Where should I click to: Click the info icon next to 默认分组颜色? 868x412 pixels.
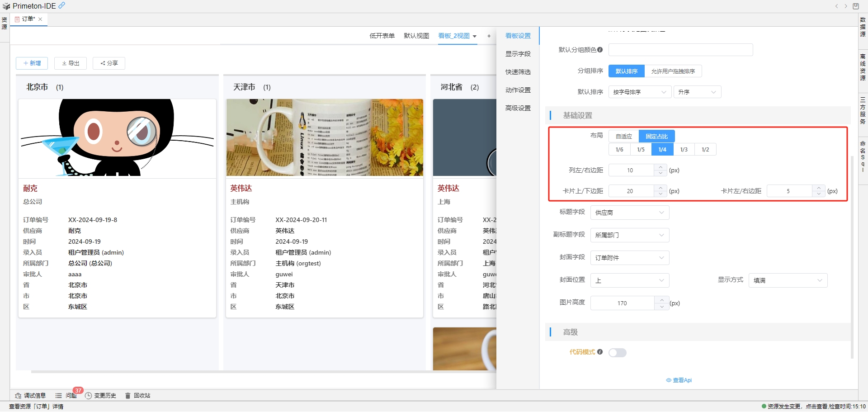[600, 50]
